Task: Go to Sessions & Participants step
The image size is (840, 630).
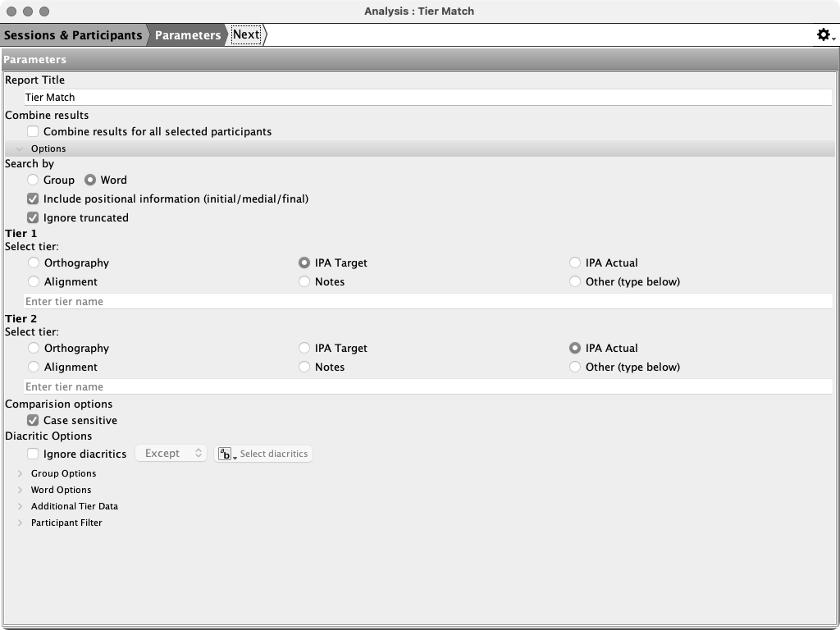Action: 73,34
